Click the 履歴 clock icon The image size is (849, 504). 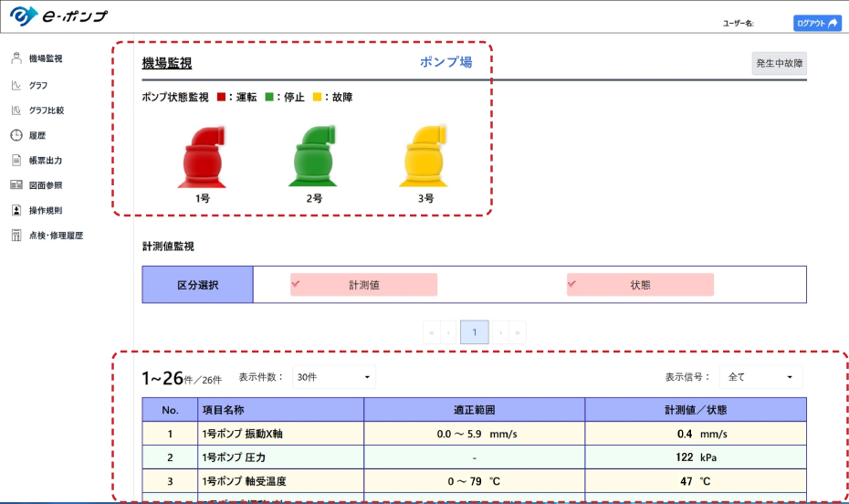coord(16,135)
